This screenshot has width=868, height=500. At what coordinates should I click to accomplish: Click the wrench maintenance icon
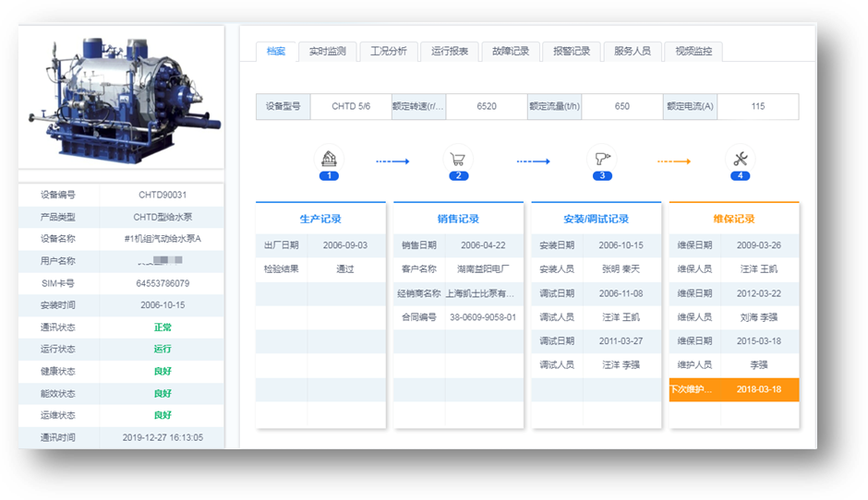coord(741,160)
